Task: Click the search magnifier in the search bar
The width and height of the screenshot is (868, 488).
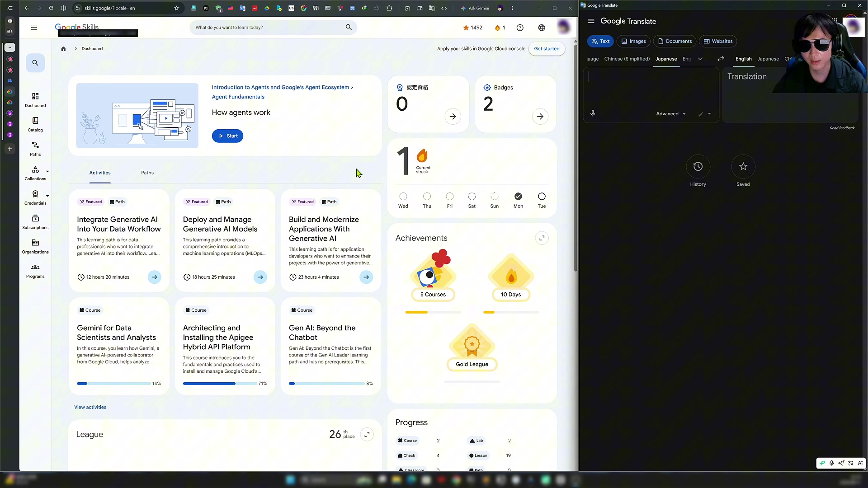Action: click(x=349, y=27)
